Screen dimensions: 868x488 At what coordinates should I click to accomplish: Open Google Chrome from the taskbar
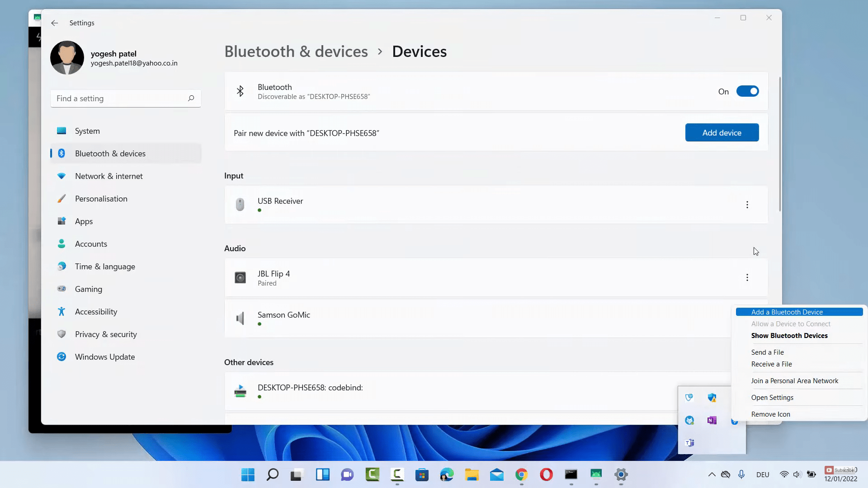522,475
